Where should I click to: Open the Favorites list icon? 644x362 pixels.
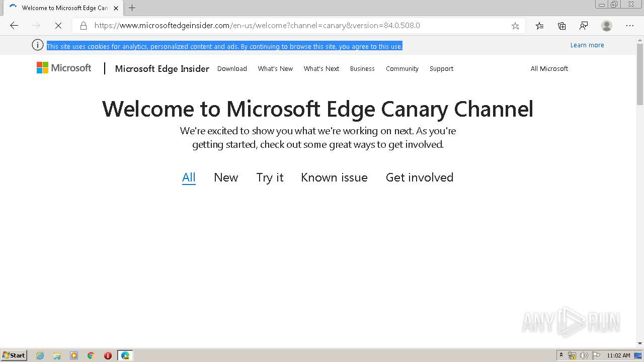tap(539, 26)
